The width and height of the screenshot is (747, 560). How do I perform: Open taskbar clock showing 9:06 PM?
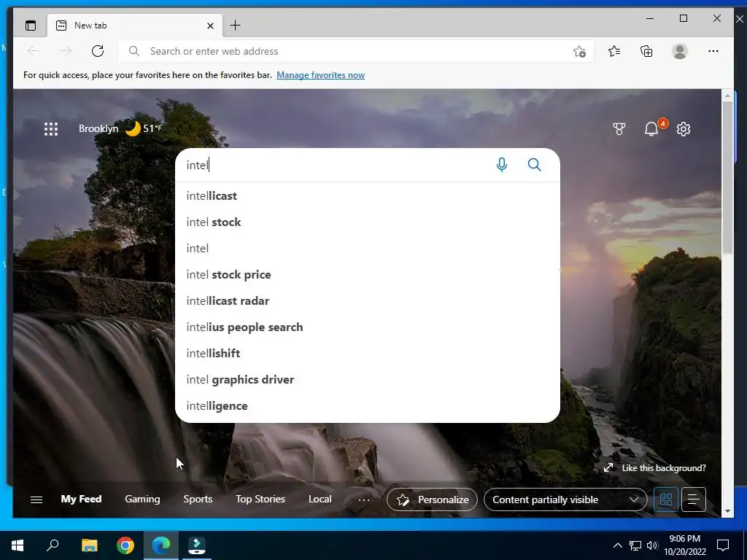click(685, 545)
